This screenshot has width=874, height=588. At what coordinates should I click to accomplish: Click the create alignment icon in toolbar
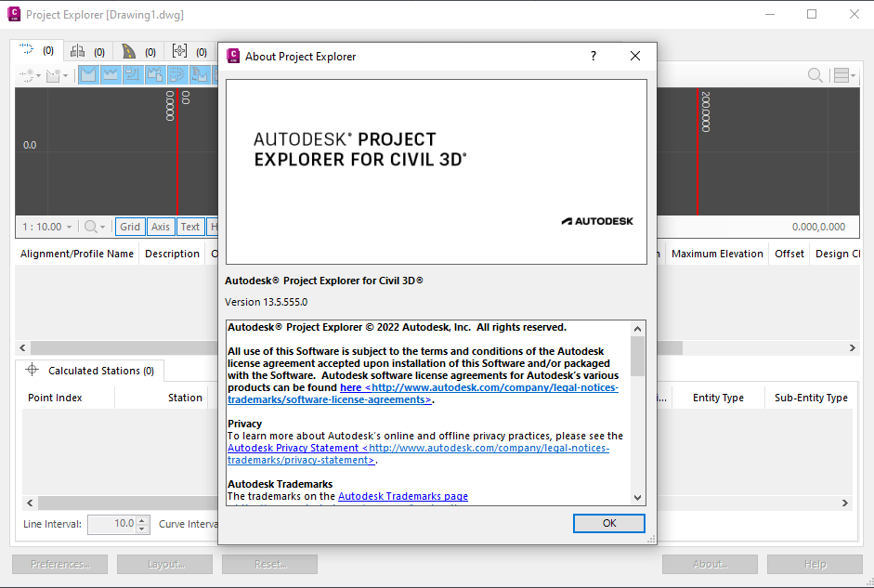click(26, 74)
